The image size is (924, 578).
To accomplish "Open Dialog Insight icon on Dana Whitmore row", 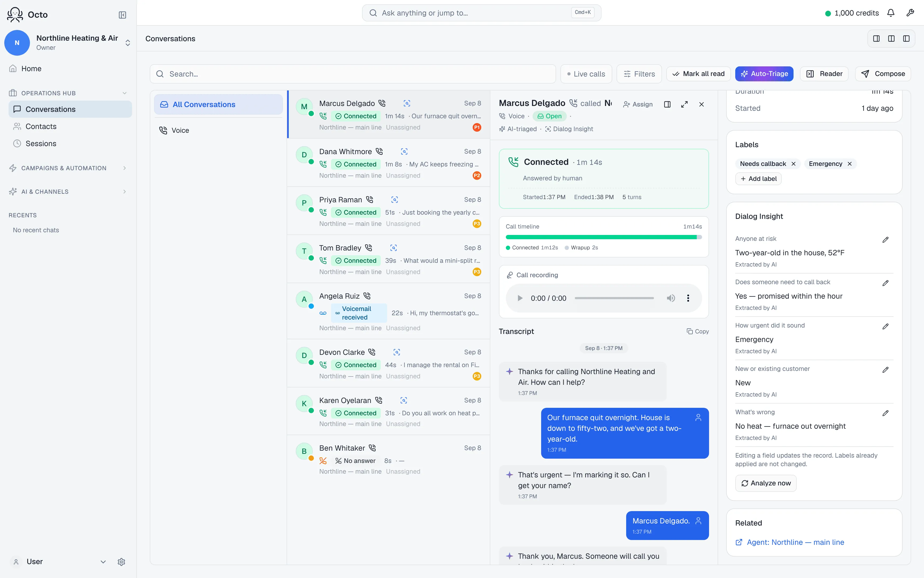I will click(404, 151).
